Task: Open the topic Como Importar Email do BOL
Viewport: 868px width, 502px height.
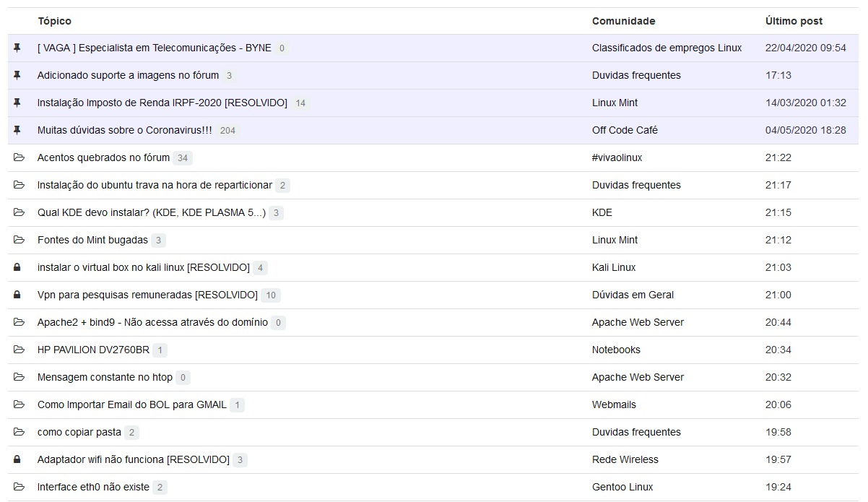Action: point(131,405)
